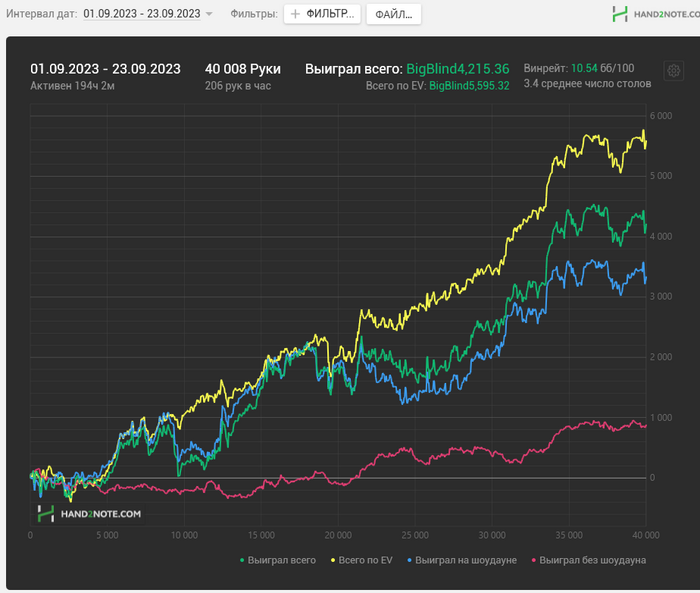Viewport: 700px width, 593px height.
Task: Click the Hand2Note logo in header
Action: pos(655,14)
